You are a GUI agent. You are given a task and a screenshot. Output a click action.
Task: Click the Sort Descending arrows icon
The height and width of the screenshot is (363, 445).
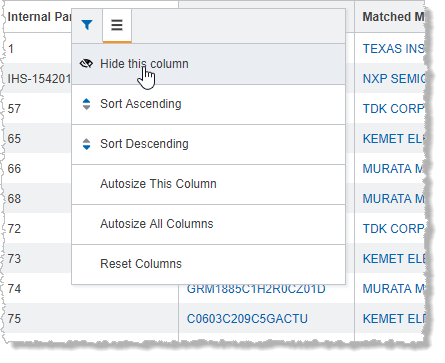click(86, 144)
